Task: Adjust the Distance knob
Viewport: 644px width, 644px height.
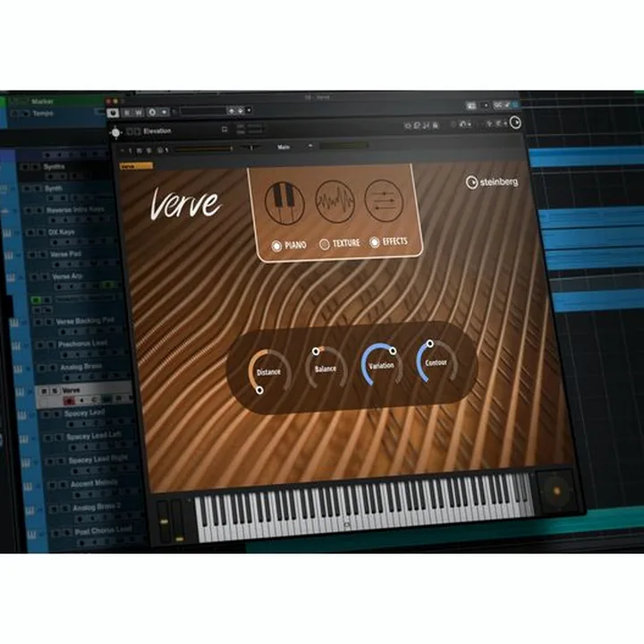Action: point(268,372)
